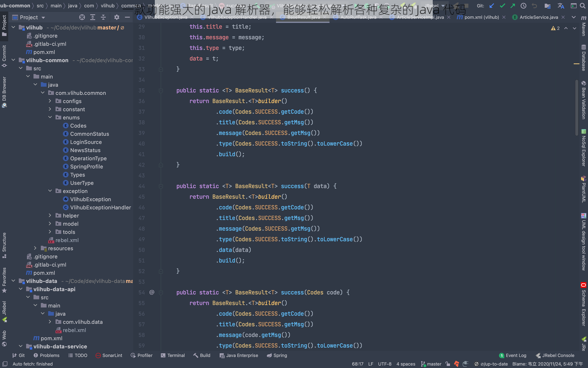
Task: Open the Problems tool window tab
Action: point(46,356)
